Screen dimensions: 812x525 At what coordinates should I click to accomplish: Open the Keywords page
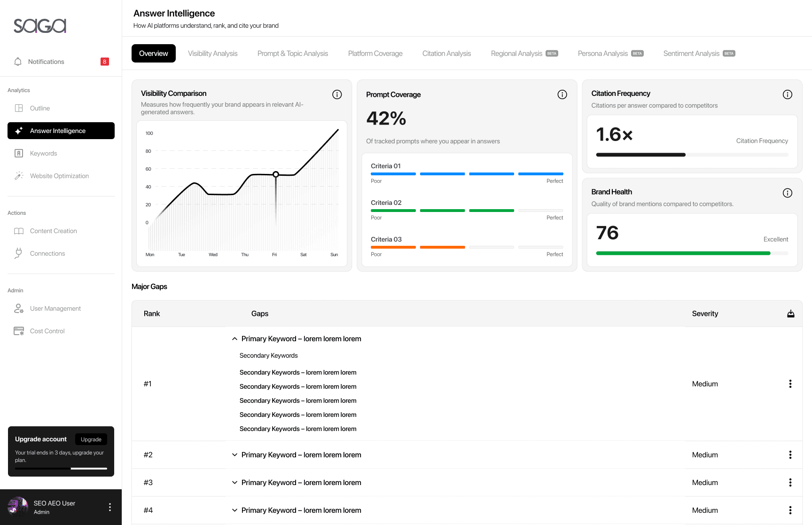(x=61, y=153)
